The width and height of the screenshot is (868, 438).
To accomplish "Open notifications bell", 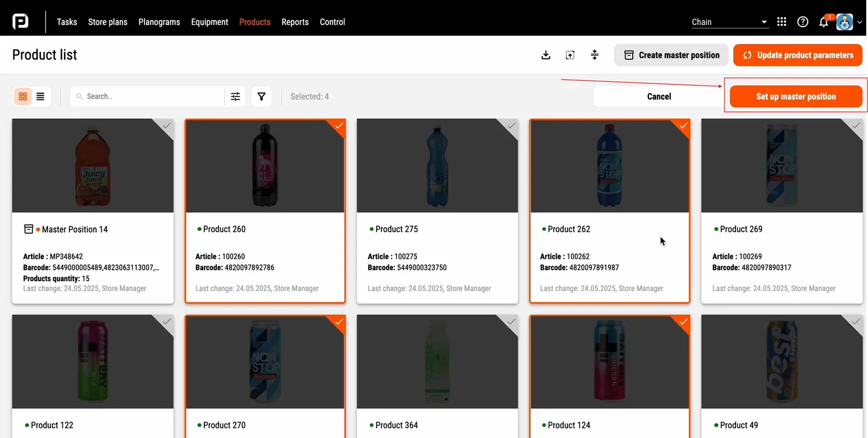I will point(823,23).
